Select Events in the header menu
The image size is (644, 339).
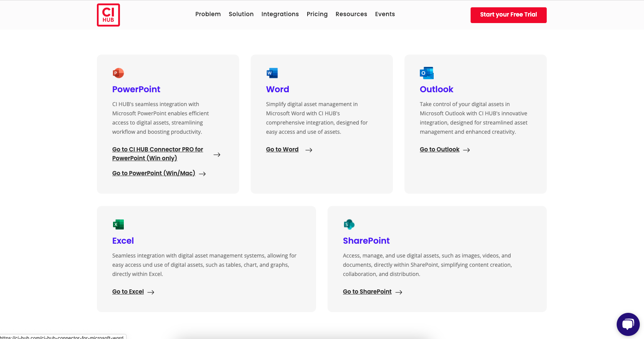385,14
